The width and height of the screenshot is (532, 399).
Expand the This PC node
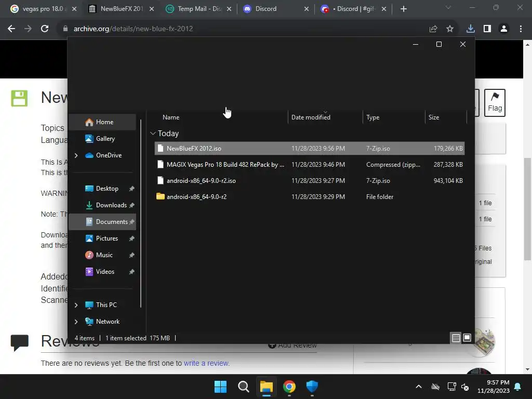coord(76,305)
